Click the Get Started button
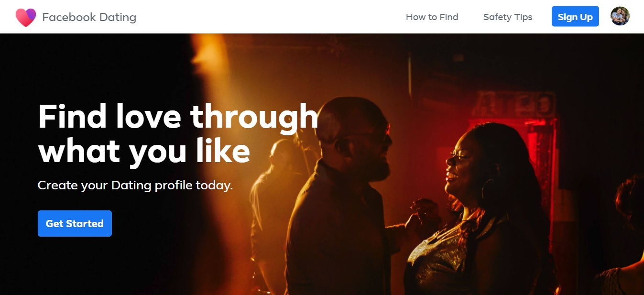Screen dimensions: 644x295 pyautogui.click(x=75, y=223)
